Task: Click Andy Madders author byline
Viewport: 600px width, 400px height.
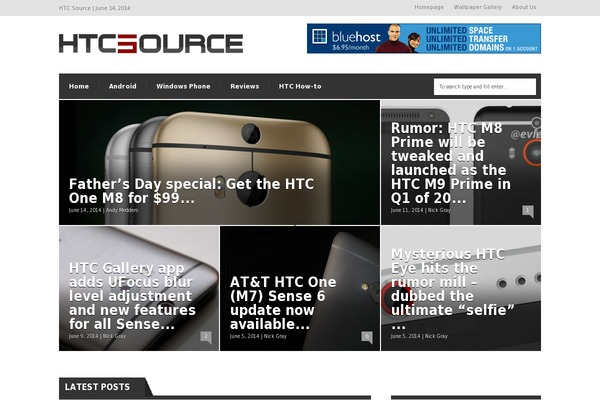Action: click(x=122, y=210)
